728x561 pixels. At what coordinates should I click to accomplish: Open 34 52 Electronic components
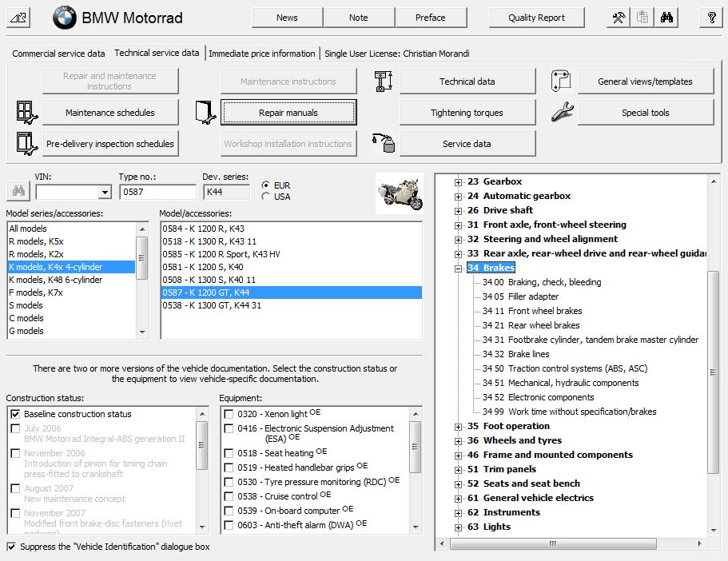(x=538, y=397)
